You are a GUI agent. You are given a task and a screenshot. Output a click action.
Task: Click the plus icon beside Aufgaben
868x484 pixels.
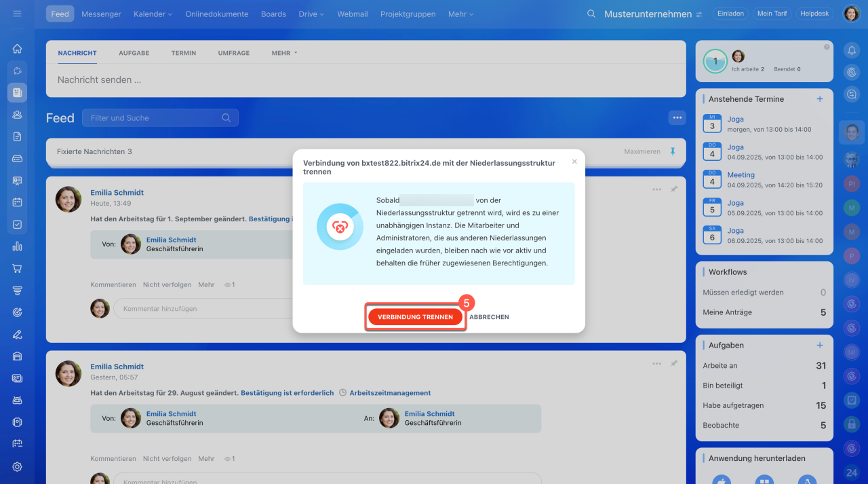click(x=820, y=346)
